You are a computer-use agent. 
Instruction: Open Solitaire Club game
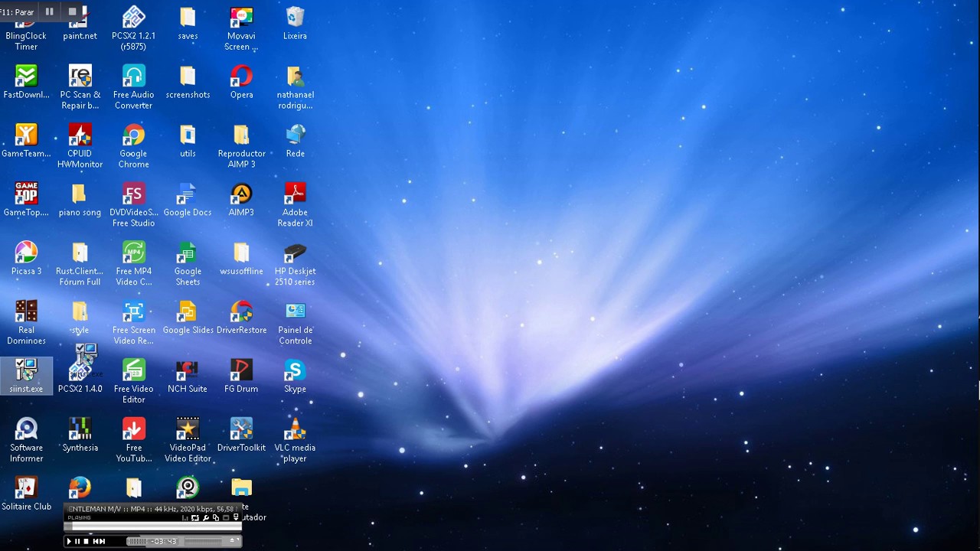(26, 494)
